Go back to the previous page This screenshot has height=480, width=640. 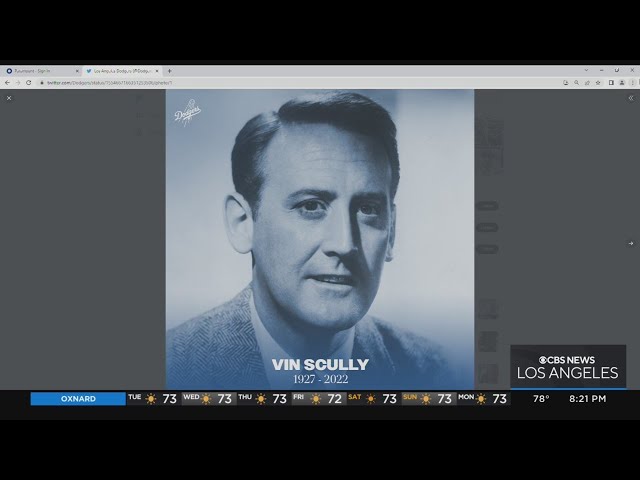click(7, 82)
